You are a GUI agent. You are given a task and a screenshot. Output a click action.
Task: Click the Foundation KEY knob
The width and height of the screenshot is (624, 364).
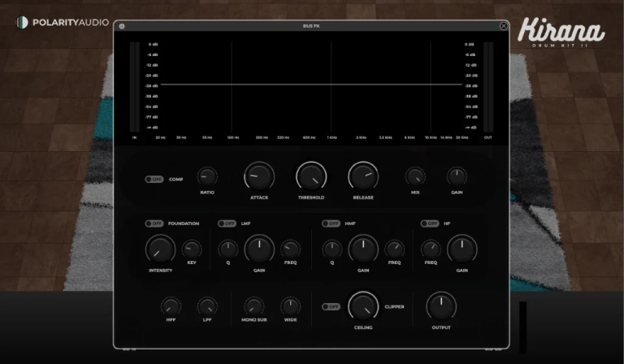[x=192, y=249]
